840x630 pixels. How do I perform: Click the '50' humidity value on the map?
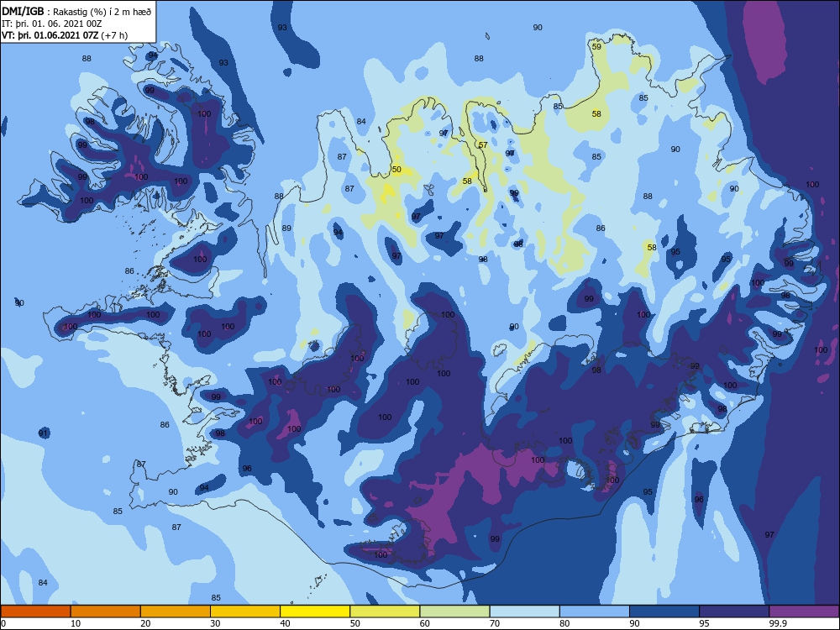click(396, 170)
